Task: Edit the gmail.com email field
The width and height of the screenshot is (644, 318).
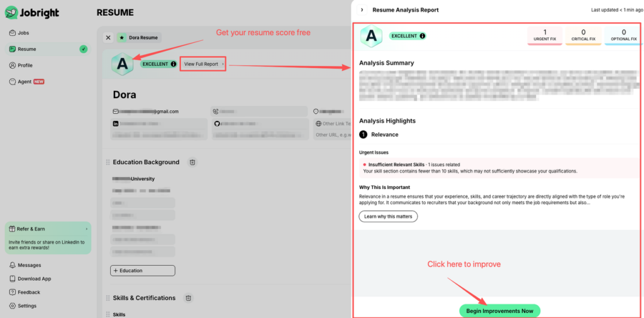Action: (158, 111)
